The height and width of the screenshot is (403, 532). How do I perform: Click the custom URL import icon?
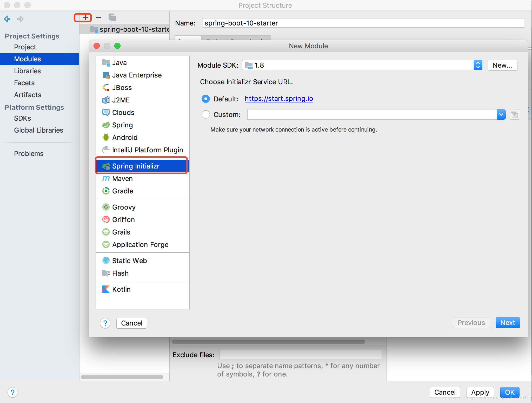(x=514, y=114)
